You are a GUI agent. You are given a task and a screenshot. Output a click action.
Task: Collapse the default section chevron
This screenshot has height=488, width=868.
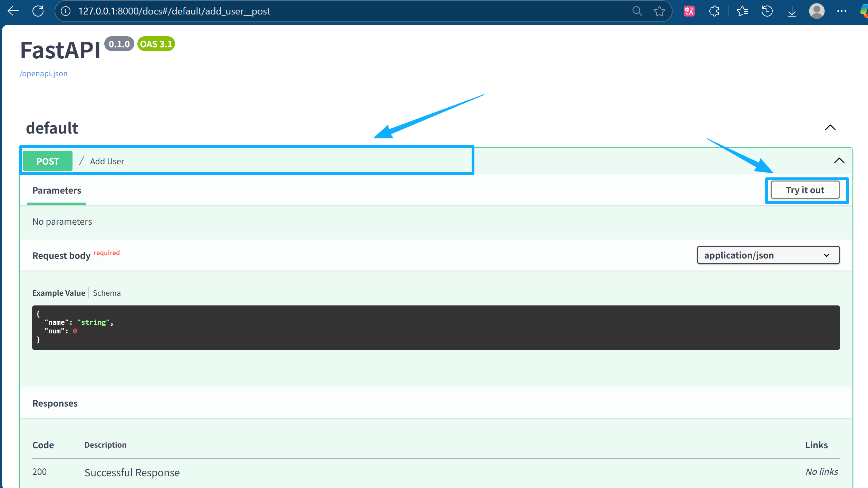point(830,128)
